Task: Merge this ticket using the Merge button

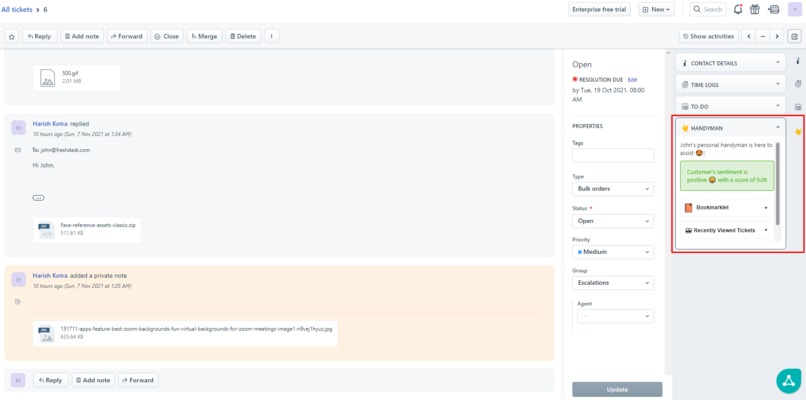Action: tap(204, 37)
